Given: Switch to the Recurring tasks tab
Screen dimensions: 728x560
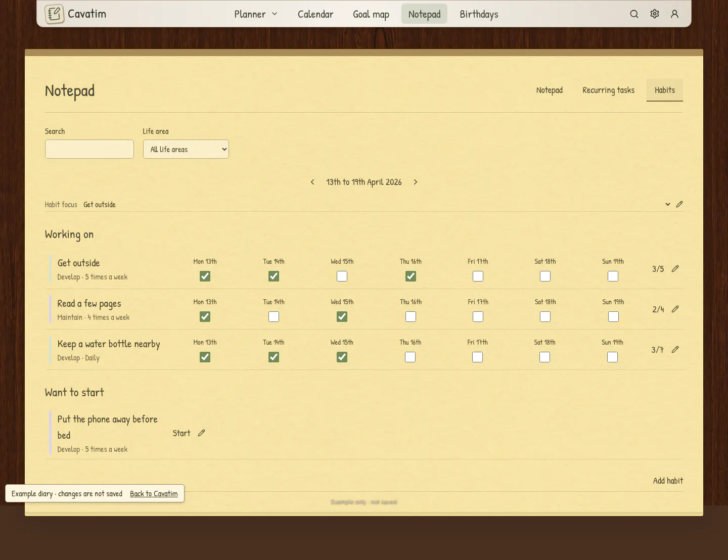Looking at the screenshot, I should [x=608, y=90].
